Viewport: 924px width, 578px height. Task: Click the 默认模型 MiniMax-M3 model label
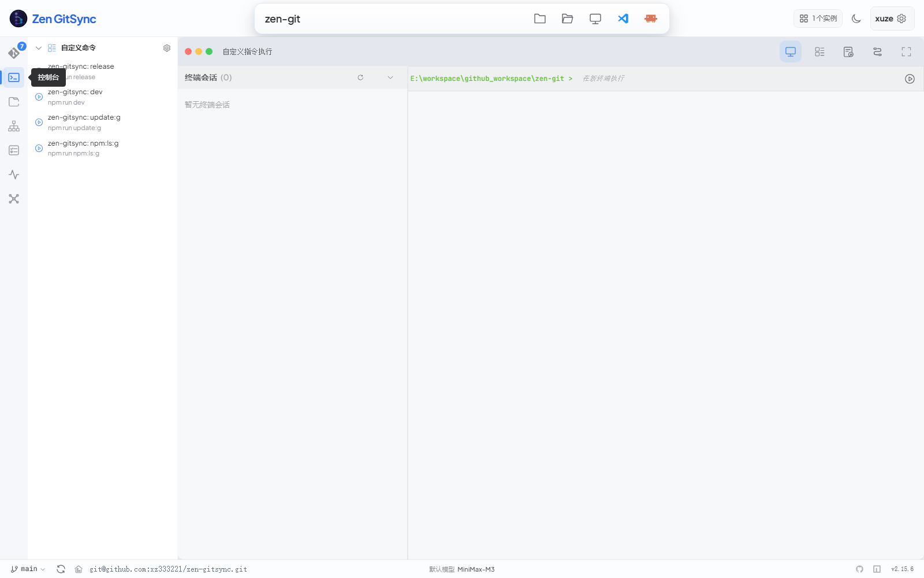(x=461, y=569)
